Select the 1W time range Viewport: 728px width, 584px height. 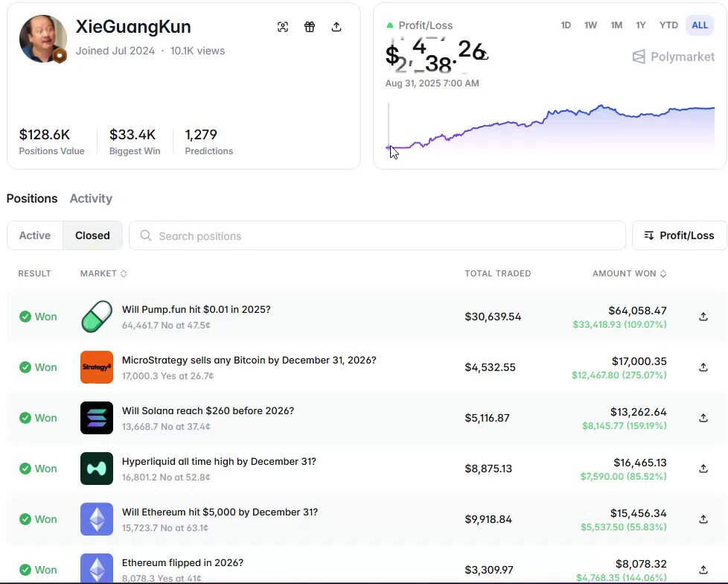590,25
